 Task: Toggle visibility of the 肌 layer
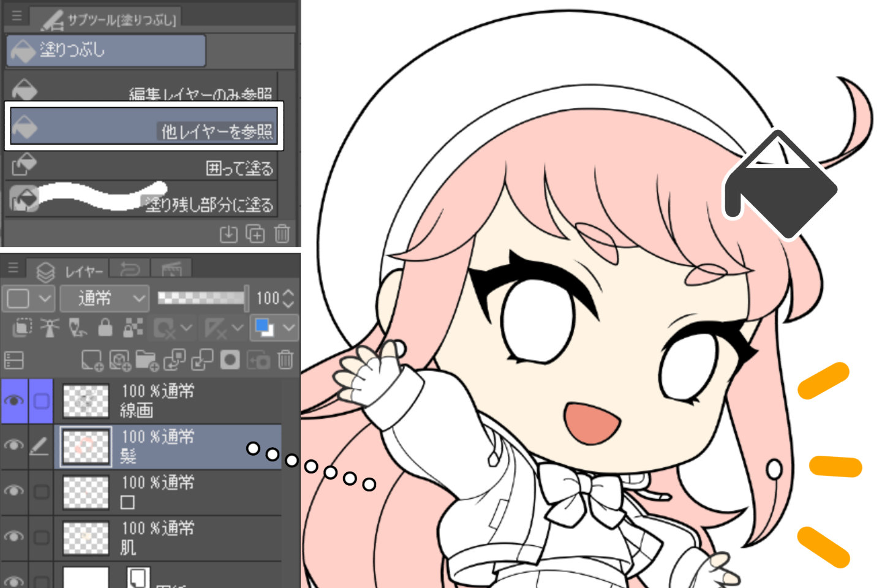point(13,537)
